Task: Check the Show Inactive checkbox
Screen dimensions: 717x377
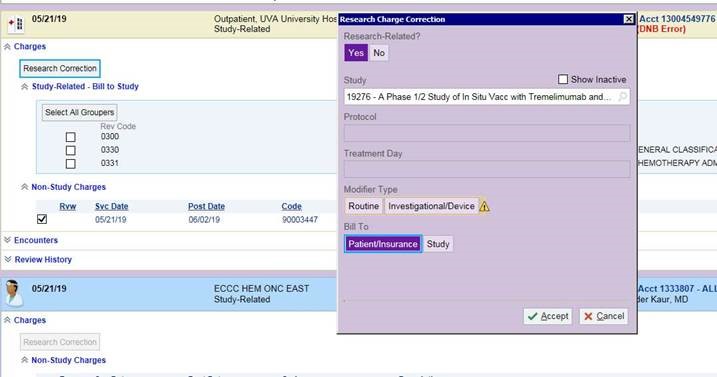Action: 563,80
